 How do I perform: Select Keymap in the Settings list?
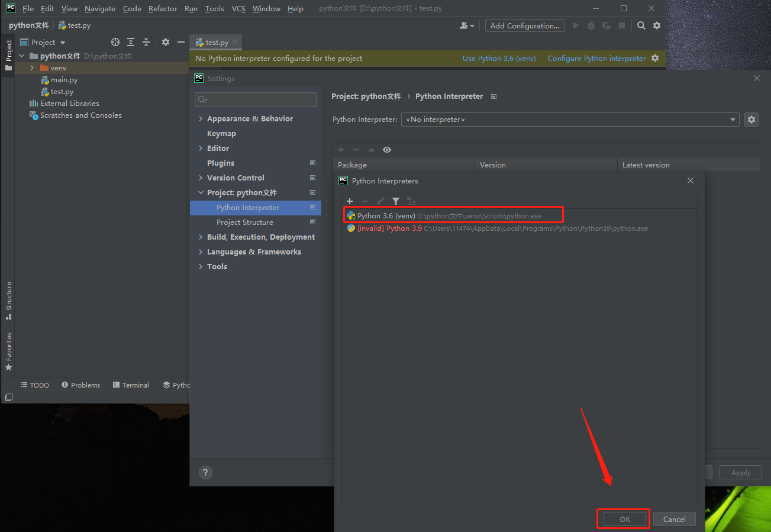[x=221, y=133]
